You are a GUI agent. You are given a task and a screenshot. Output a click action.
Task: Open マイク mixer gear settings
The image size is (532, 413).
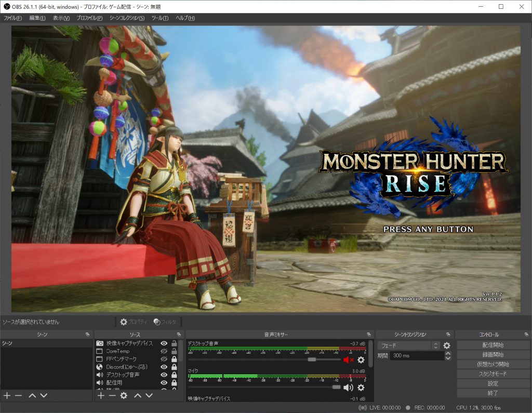[x=362, y=387]
